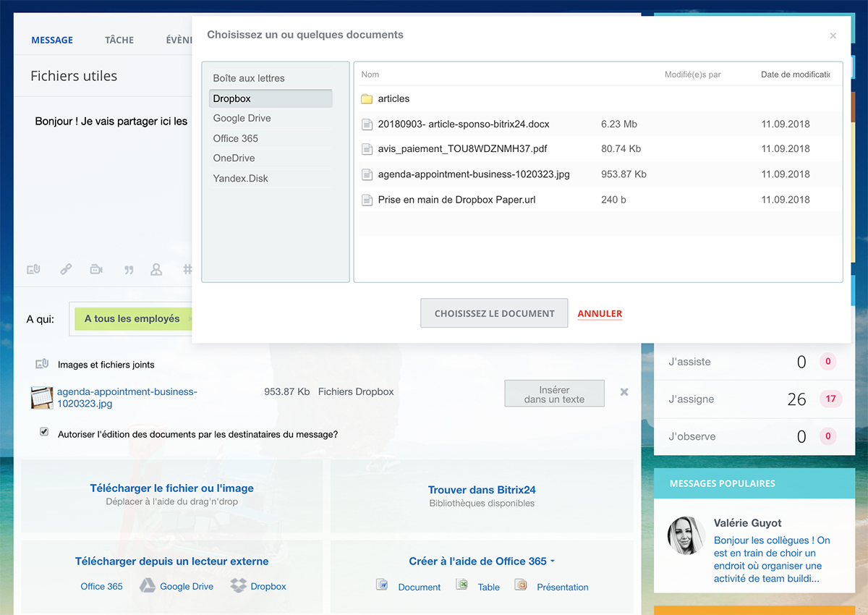868x615 pixels.
Task: Click the Dropbox logo icon at bottom
Action: (238, 585)
